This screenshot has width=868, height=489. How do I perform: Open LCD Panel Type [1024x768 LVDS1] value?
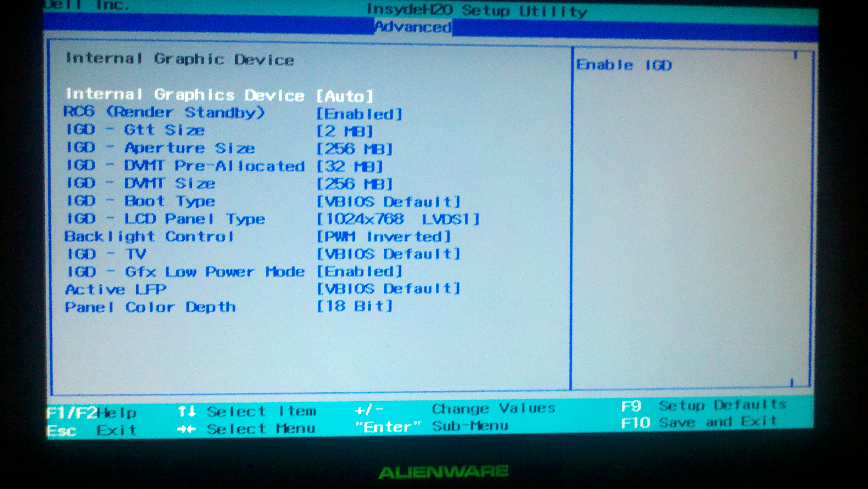pos(398,219)
